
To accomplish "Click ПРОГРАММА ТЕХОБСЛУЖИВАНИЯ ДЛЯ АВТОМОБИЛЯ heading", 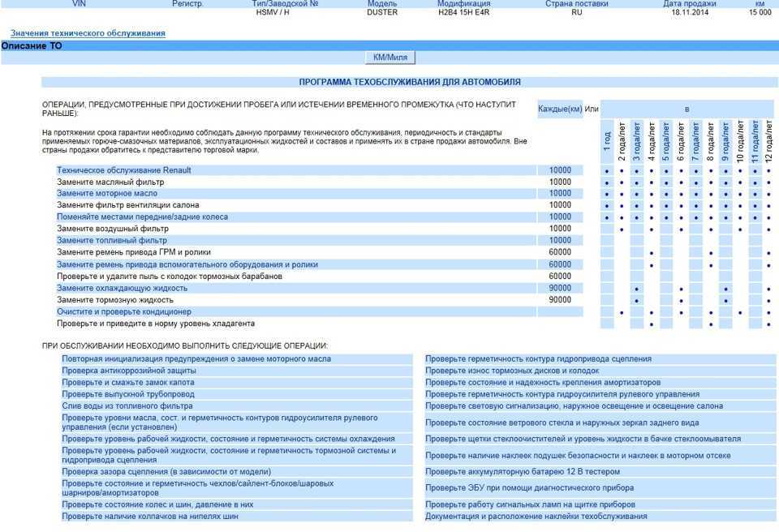I will point(409,82).
